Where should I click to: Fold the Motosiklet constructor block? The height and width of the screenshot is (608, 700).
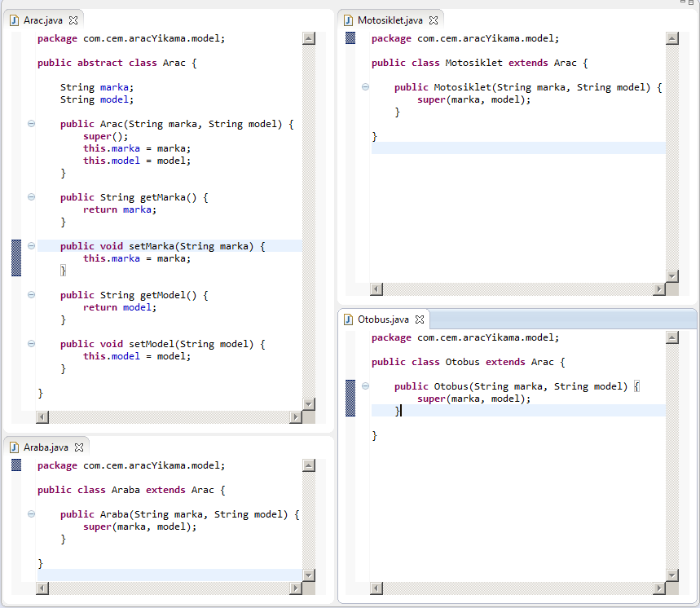pyautogui.click(x=365, y=87)
